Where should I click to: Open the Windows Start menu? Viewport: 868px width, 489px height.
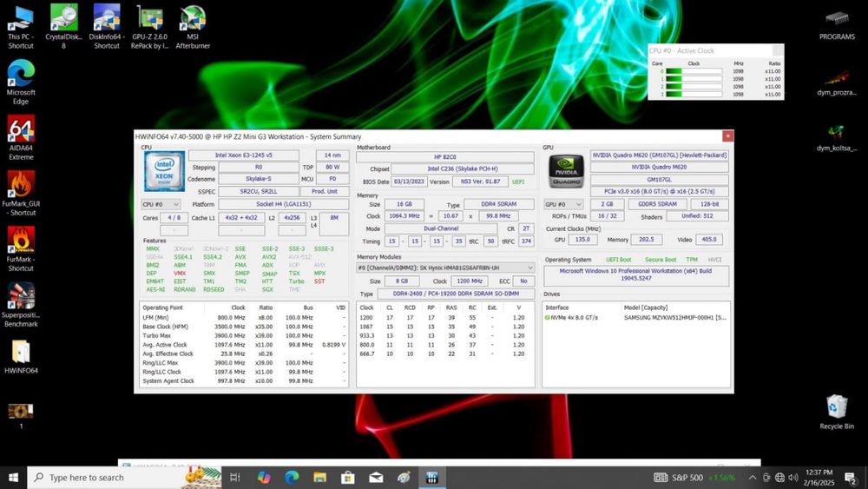pyautogui.click(x=13, y=478)
